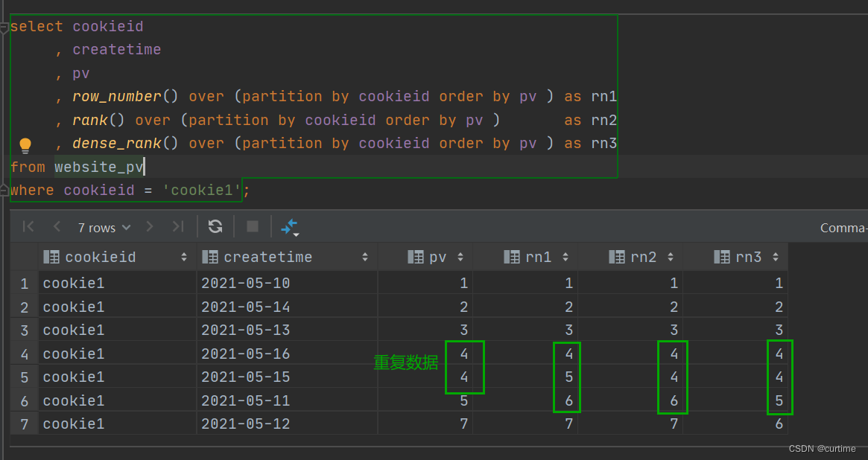Click createtime in the select list
The width and height of the screenshot is (868, 460).
pyautogui.click(x=117, y=50)
